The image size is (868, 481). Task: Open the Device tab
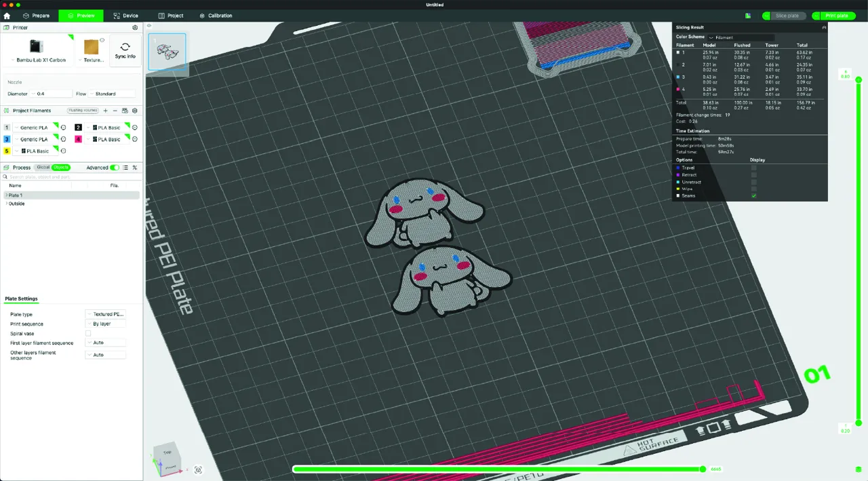125,16
